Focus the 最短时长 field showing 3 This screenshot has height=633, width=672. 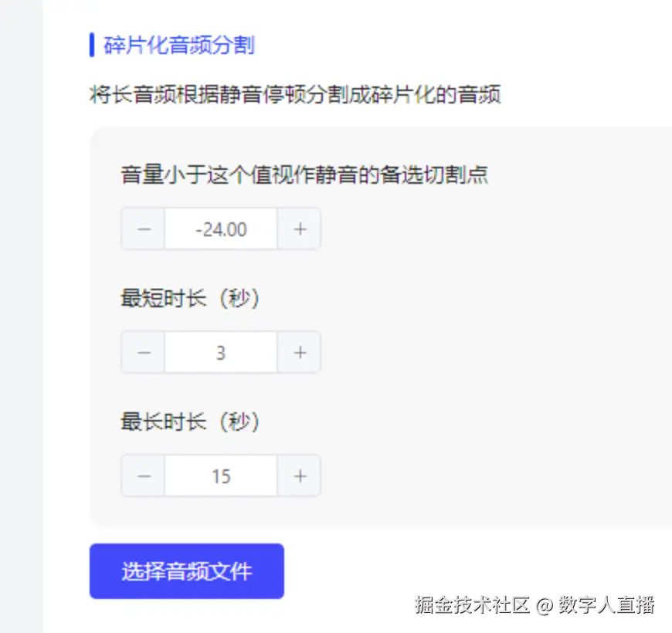(x=221, y=353)
